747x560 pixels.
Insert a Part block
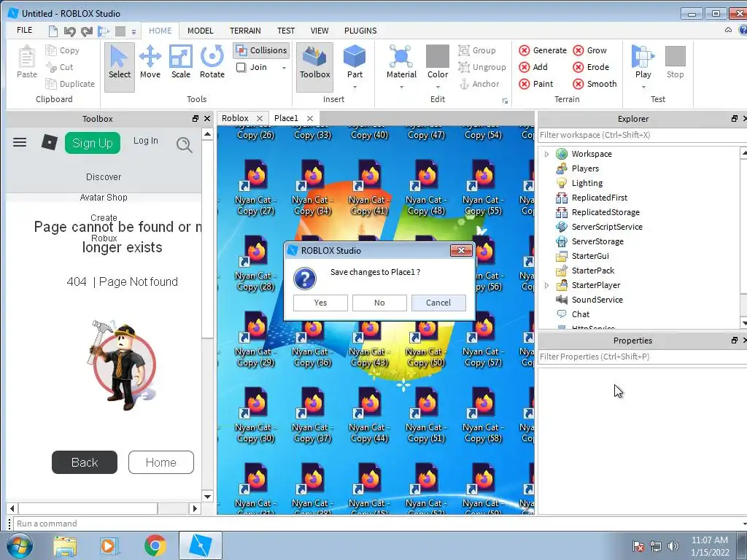pyautogui.click(x=355, y=62)
